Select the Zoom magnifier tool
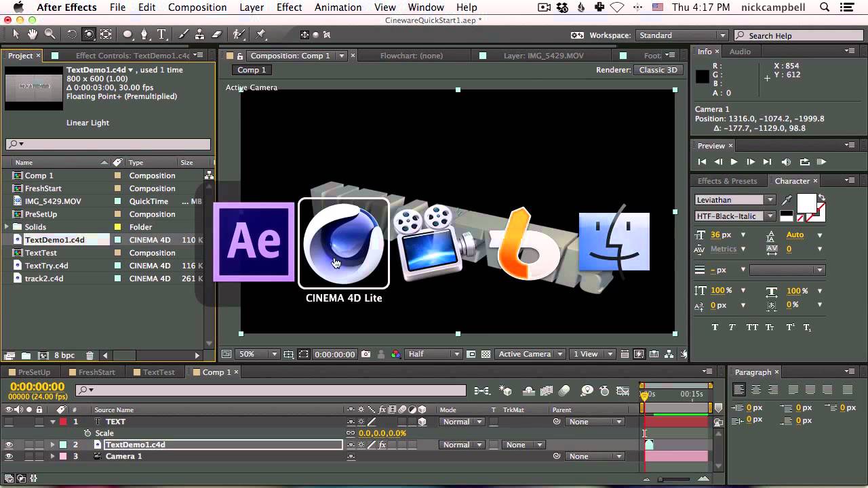This screenshot has height=488, width=868. [50, 34]
